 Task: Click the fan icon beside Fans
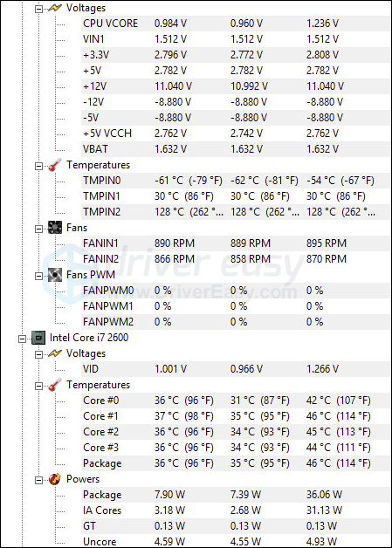tap(55, 228)
